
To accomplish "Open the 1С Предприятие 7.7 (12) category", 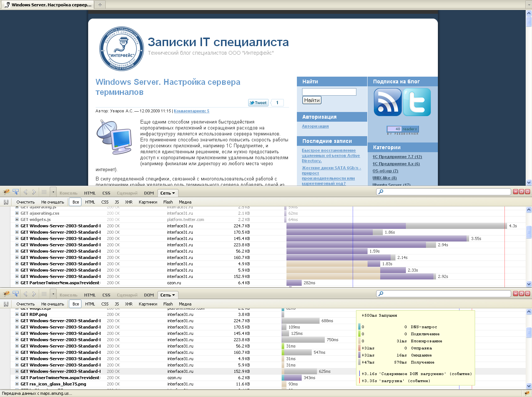I will [397, 157].
